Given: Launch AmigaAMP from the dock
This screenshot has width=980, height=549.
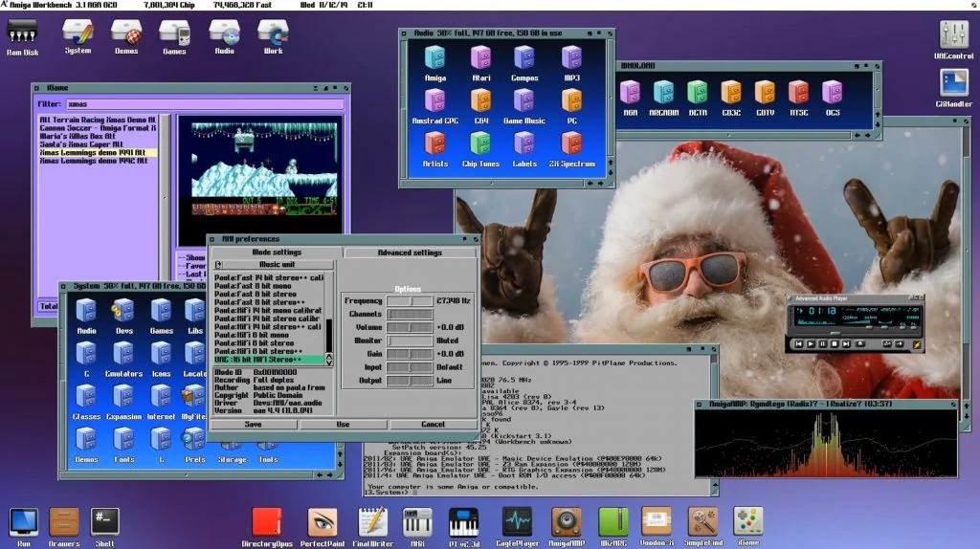Looking at the screenshot, I should point(567,527).
